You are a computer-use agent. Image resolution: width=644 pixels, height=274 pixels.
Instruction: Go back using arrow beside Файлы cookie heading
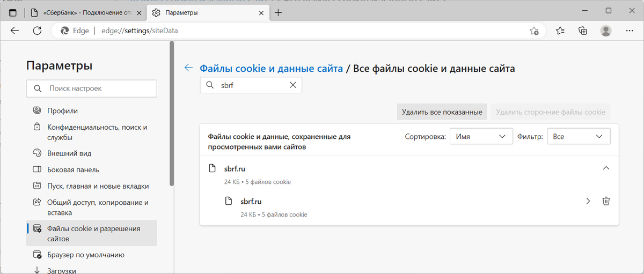(188, 68)
